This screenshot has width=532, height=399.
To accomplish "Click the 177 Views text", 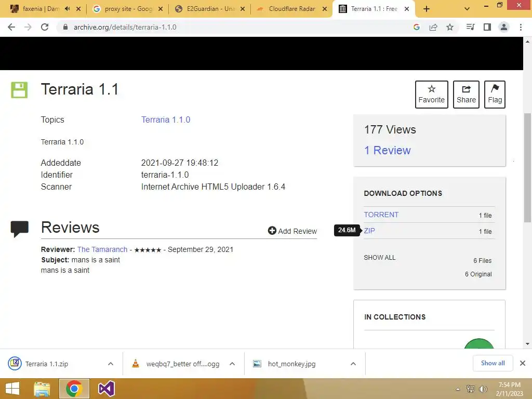I will [390, 129].
